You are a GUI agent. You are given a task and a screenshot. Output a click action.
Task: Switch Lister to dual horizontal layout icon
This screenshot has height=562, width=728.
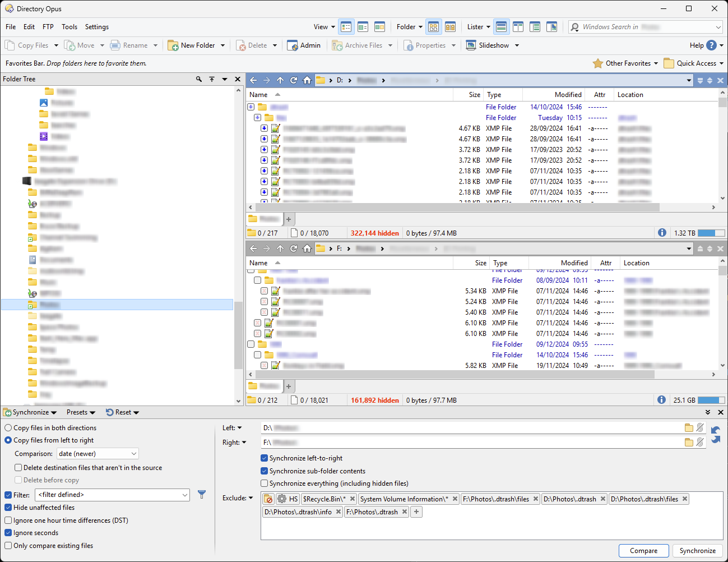pos(502,27)
